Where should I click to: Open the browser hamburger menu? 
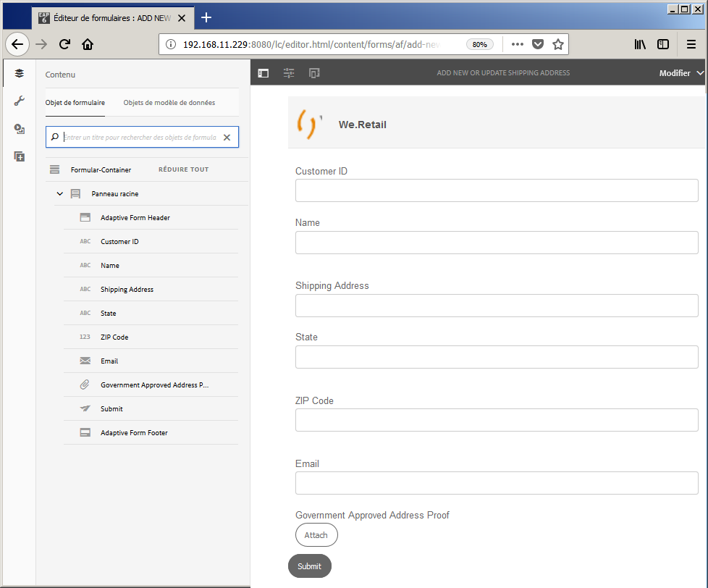(x=691, y=44)
